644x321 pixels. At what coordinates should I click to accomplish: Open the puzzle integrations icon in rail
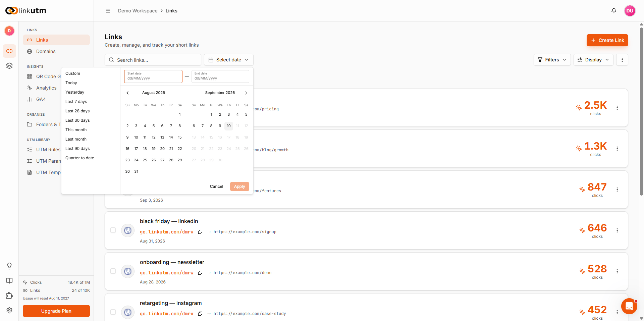pos(9,296)
